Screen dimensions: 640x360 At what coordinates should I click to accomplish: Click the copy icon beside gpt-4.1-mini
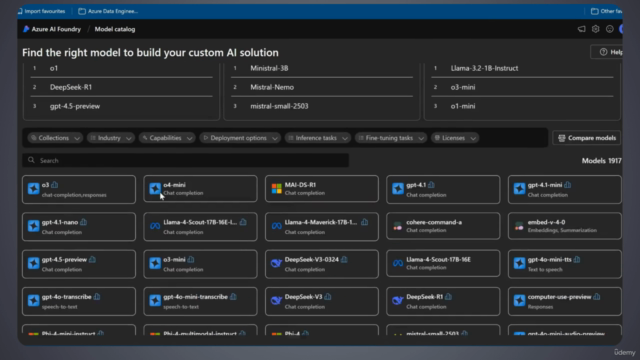pyautogui.click(x=568, y=185)
